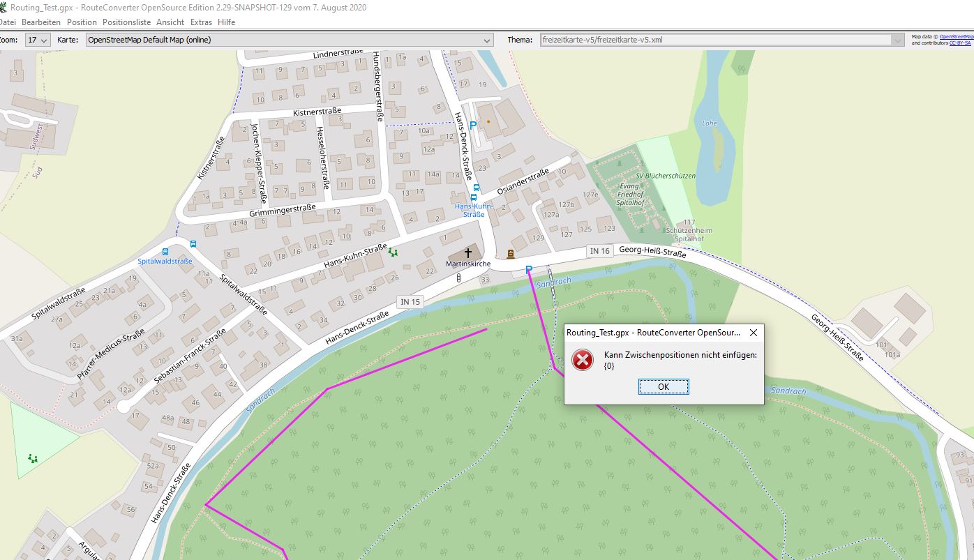Click the green playground icon near Hans-Kuhn-Straße
The image size is (974, 560).
(394, 252)
